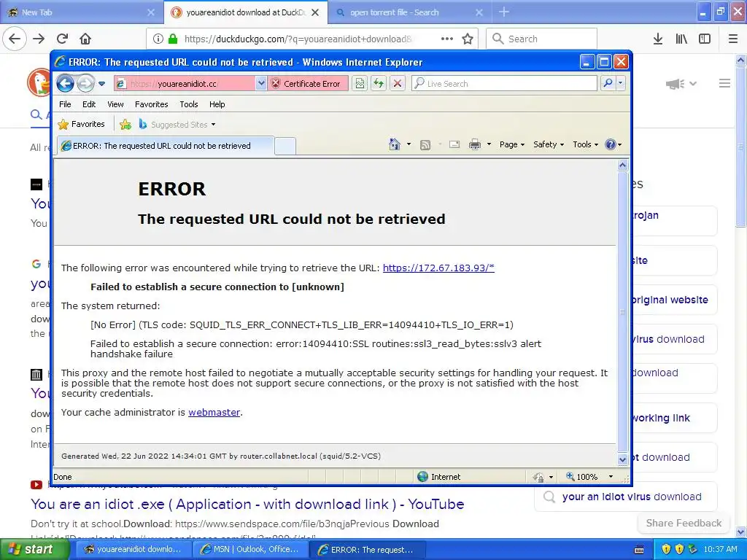
Task: Click the IE address bar showing youareanidiot.cc
Action: coord(185,84)
